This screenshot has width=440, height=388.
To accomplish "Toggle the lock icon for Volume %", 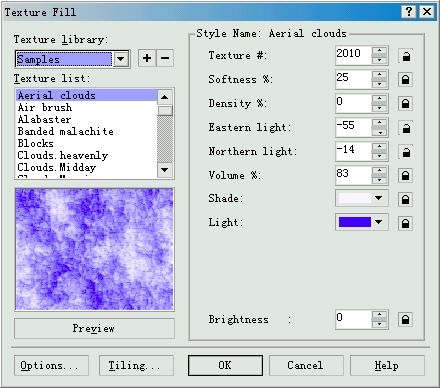I will (x=405, y=176).
